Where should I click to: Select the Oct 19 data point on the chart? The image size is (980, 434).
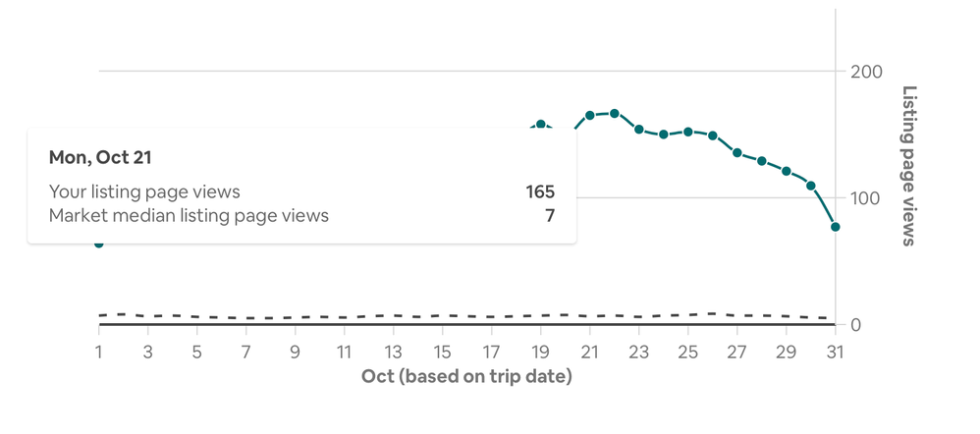coord(541,125)
